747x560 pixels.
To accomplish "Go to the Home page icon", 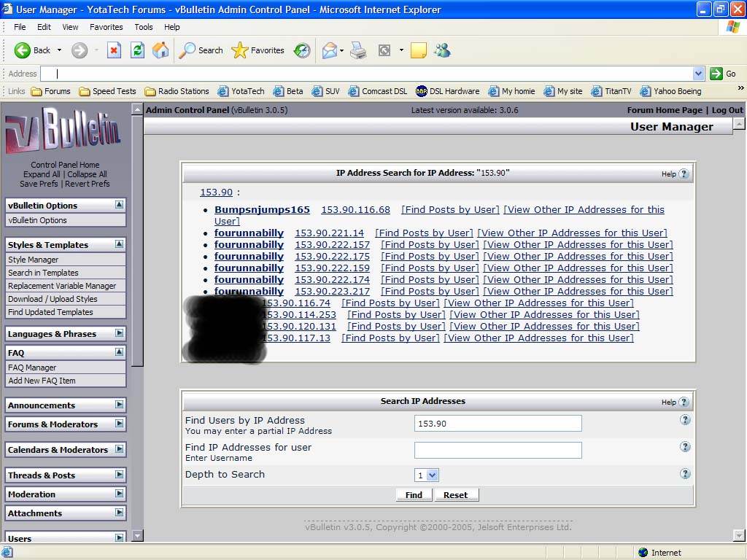I will [160, 50].
